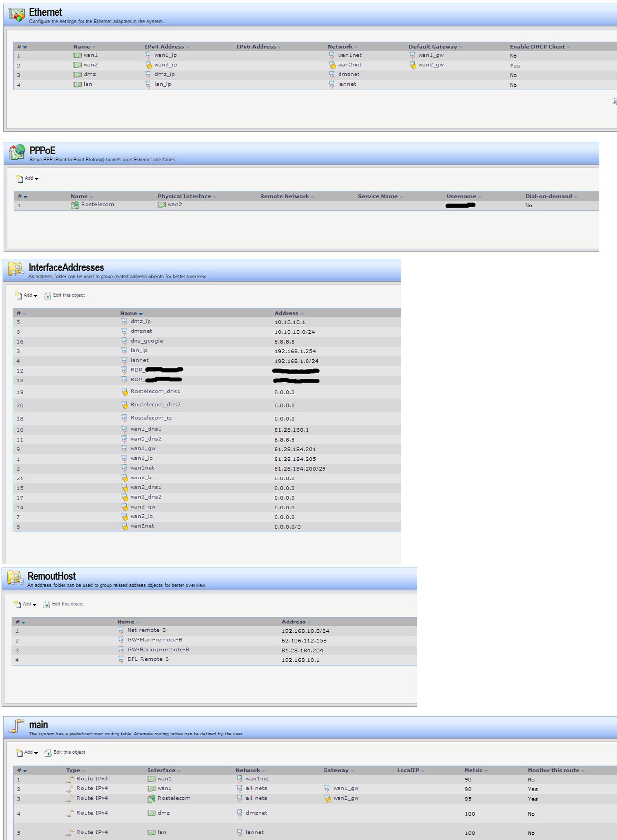This screenshot has height=840, width=617.
Task: Sort Ethernet table by IPv4 Address column
Action: pos(166,47)
